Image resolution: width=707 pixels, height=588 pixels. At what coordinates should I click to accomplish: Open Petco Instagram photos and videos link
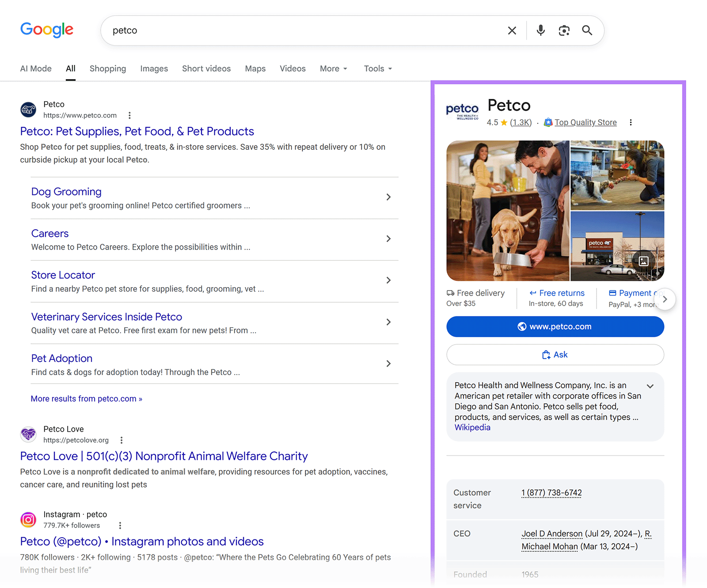coord(142,541)
